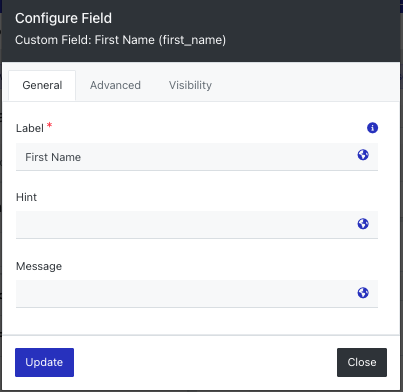Open translation globe in the Label field
The height and width of the screenshot is (392, 403).
pos(363,155)
